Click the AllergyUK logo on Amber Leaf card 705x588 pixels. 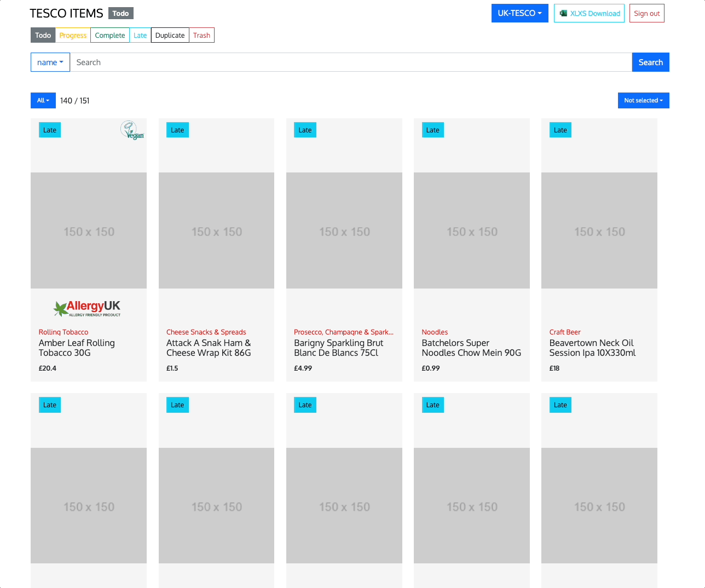tap(87, 309)
